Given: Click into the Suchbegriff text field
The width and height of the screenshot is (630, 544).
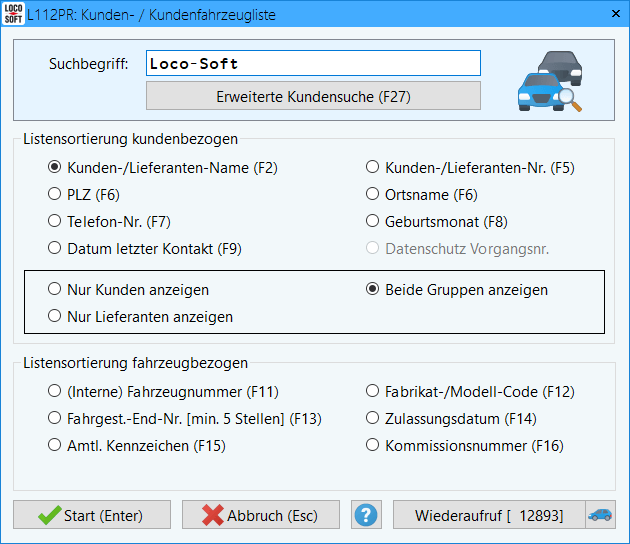Looking at the screenshot, I should (313, 64).
